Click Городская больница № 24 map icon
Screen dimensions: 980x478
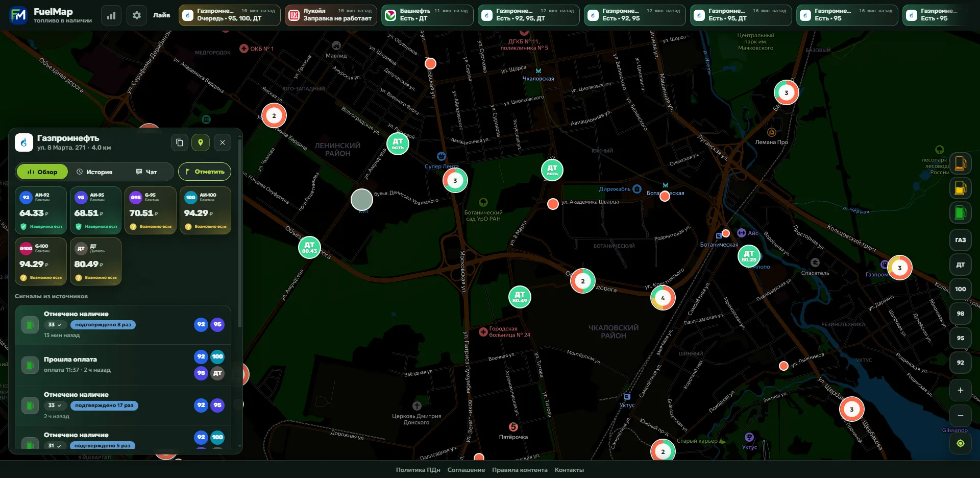point(483,332)
